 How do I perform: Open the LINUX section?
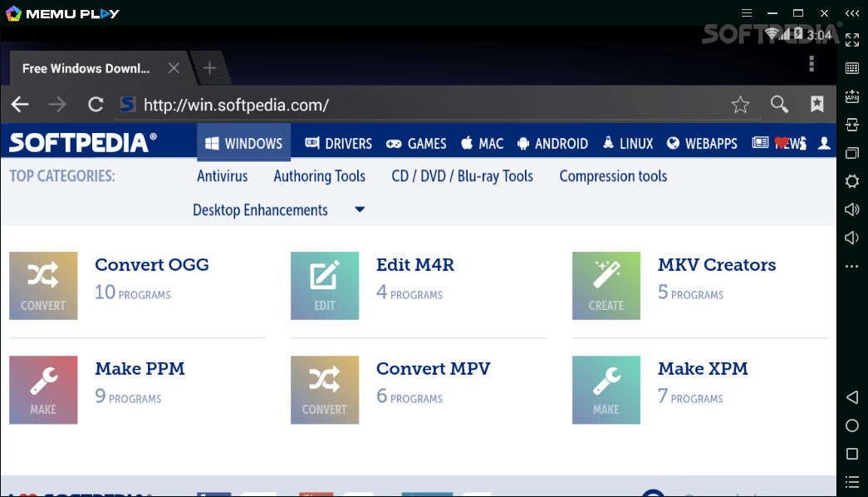coord(628,144)
